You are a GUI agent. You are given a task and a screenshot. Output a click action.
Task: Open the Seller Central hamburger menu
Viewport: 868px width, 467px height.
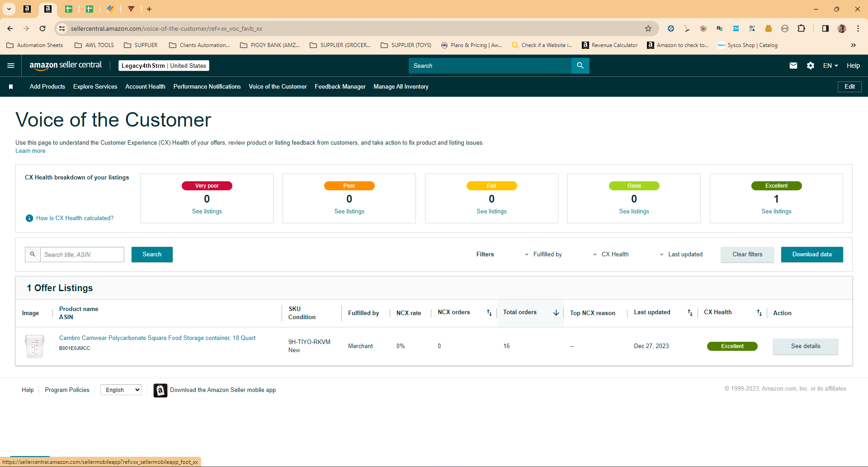(11, 66)
